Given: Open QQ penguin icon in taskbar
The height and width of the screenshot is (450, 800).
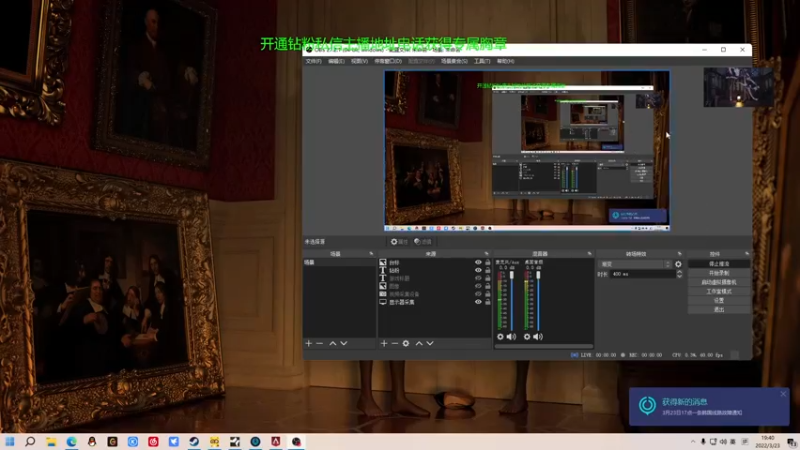Looking at the screenshot, I should pyautogui.click(x=92, y=441).
